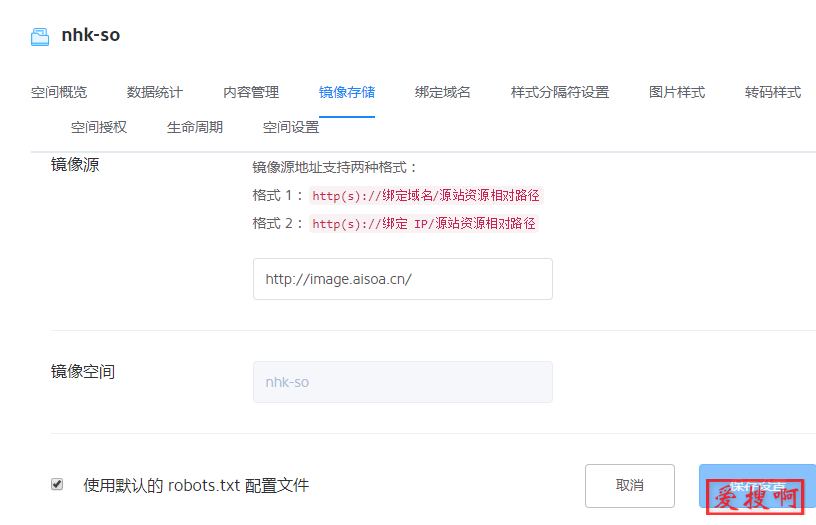Screen dimensions: 816x525
Task: Click the mirror source URL input field
Action: 403,279
